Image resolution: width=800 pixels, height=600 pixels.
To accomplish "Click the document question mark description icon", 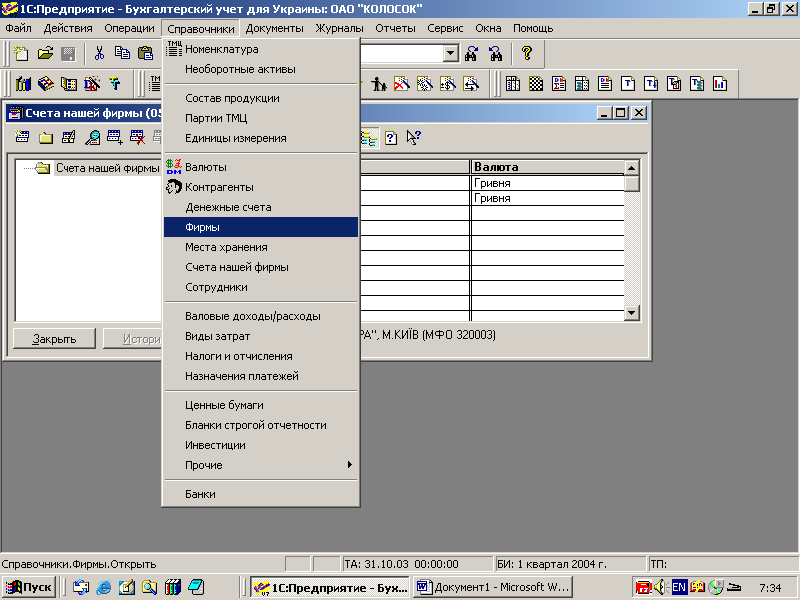I will coord(391,138).
